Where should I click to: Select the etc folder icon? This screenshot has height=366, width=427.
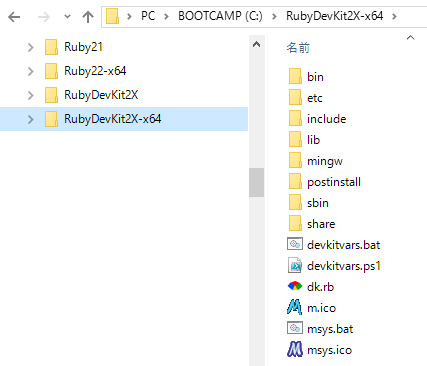tap(295, 98)
